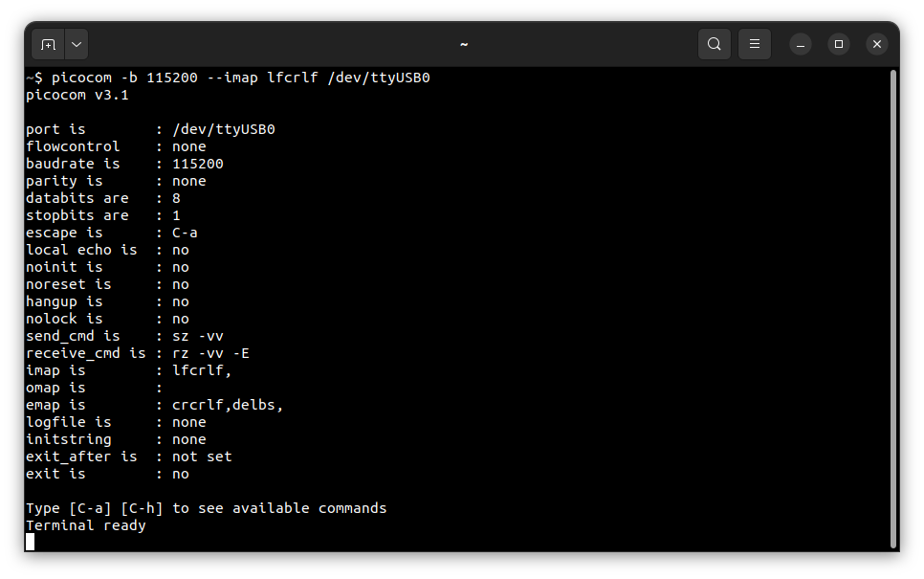Click the exit_after "not set" value
The height and width of the screenshot is (579, 924).
(x=202, y=457)
